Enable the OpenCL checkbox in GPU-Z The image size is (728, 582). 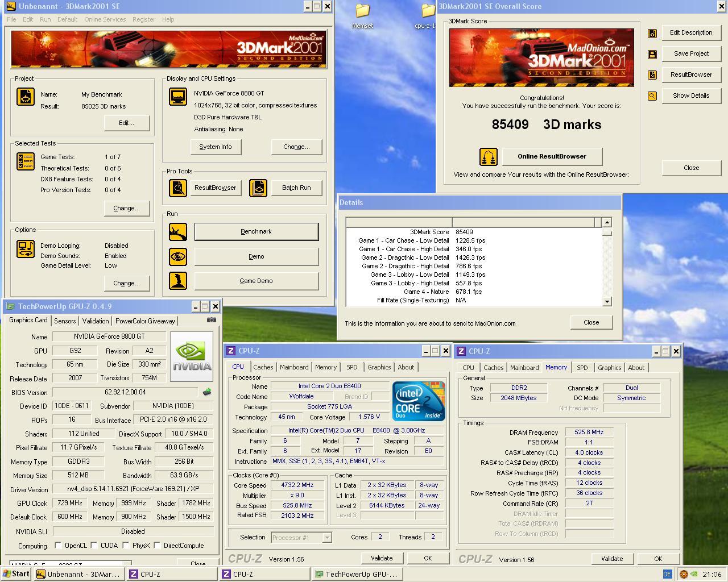(58, 546)
